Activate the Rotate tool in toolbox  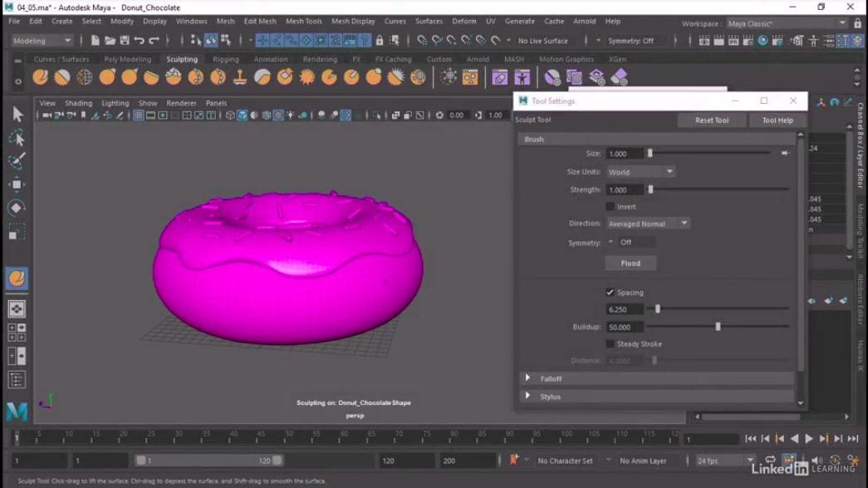(x=17, y=208)
